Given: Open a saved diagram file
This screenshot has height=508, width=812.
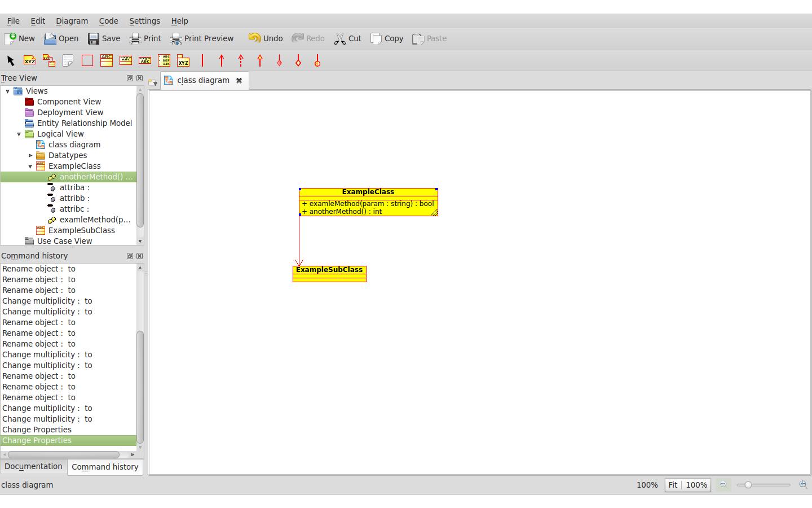Looking at the screenshot, I should [61, 38].
